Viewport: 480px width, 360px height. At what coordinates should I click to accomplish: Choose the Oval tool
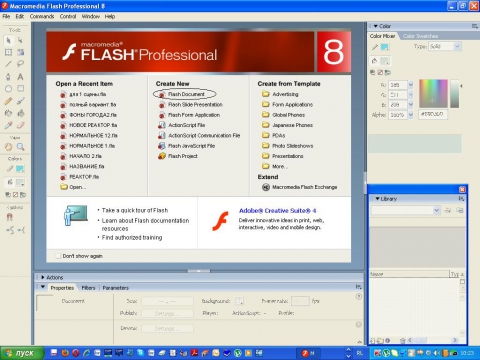click(x=8, y=89)
